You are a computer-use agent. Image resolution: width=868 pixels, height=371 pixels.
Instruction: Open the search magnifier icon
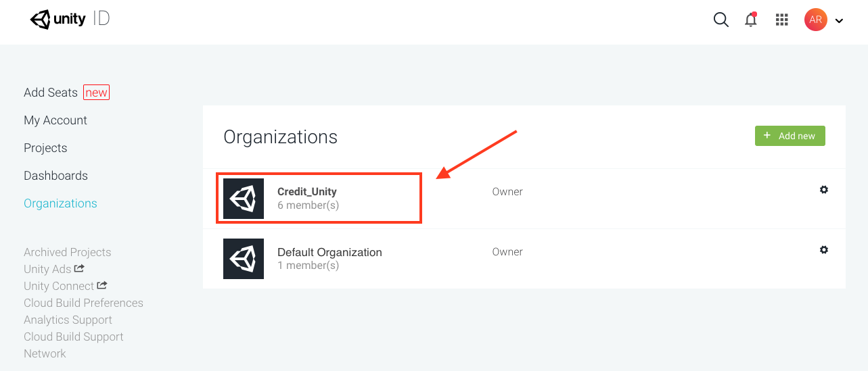[721, 20]
